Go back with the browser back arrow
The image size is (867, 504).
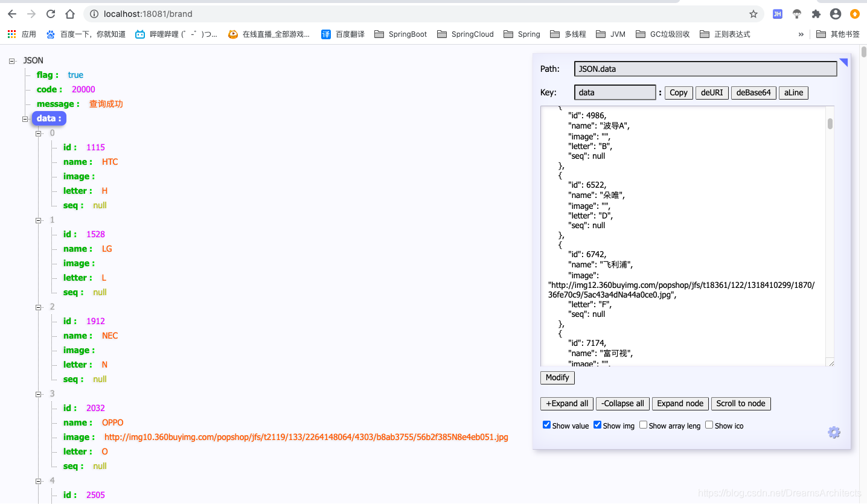pos(12,14)
